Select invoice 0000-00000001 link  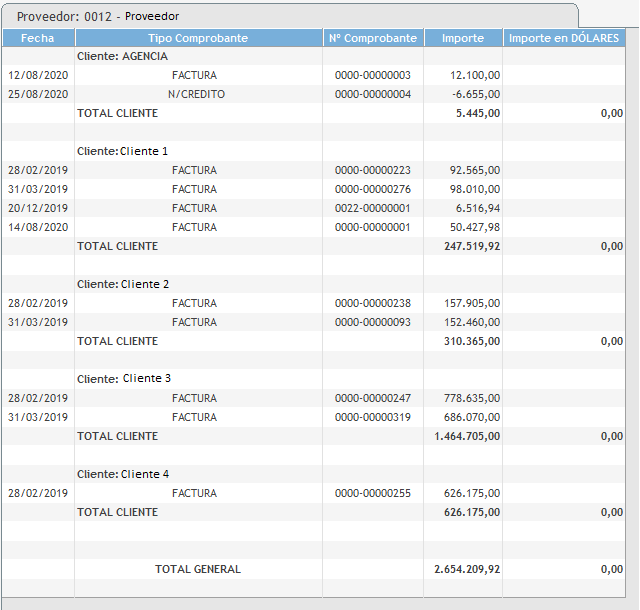(x=372, y=228)
